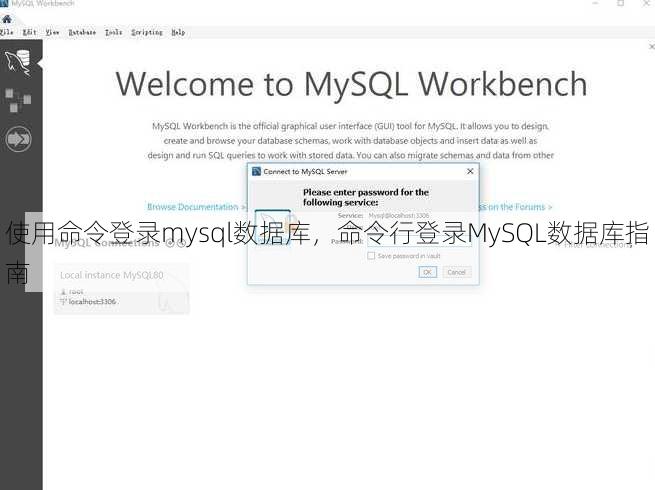Click the localhost:3306 text on connection tile
The width and height of the screenshot is (655, 490).
coord(92,301)
